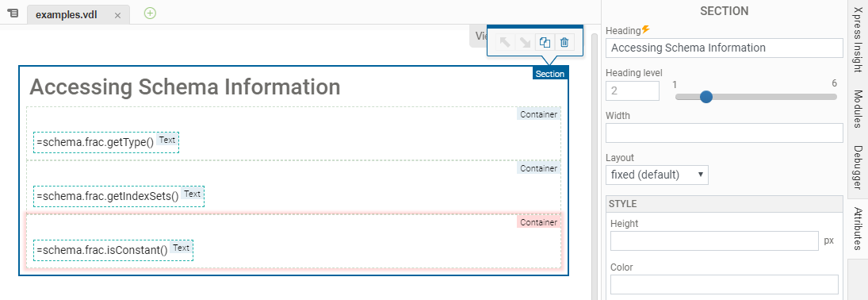Switch to the Xpress Insight side tab
The width and height of the screenshot is (868, 300).
[x=858, y=41]
